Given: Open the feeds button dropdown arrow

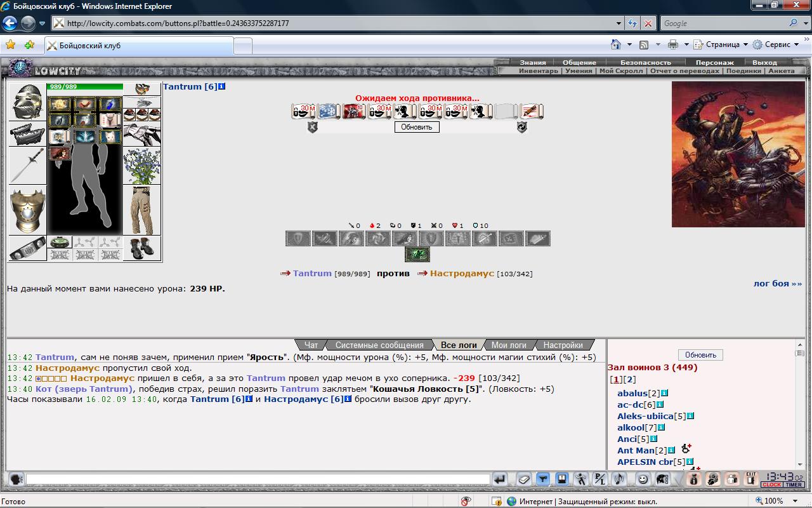Looking at the screenshot, I should [x=658, y=44].
